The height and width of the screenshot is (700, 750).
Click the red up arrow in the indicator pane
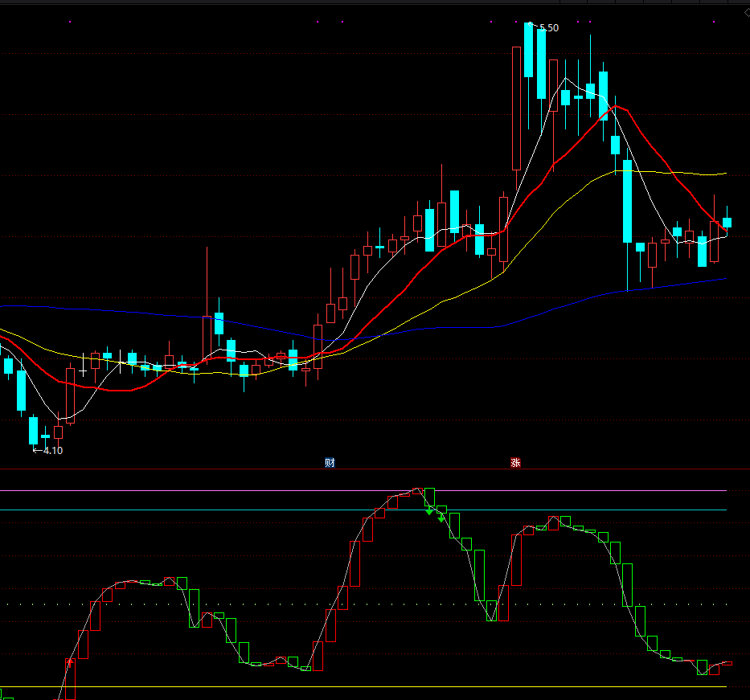coord(70,662)
